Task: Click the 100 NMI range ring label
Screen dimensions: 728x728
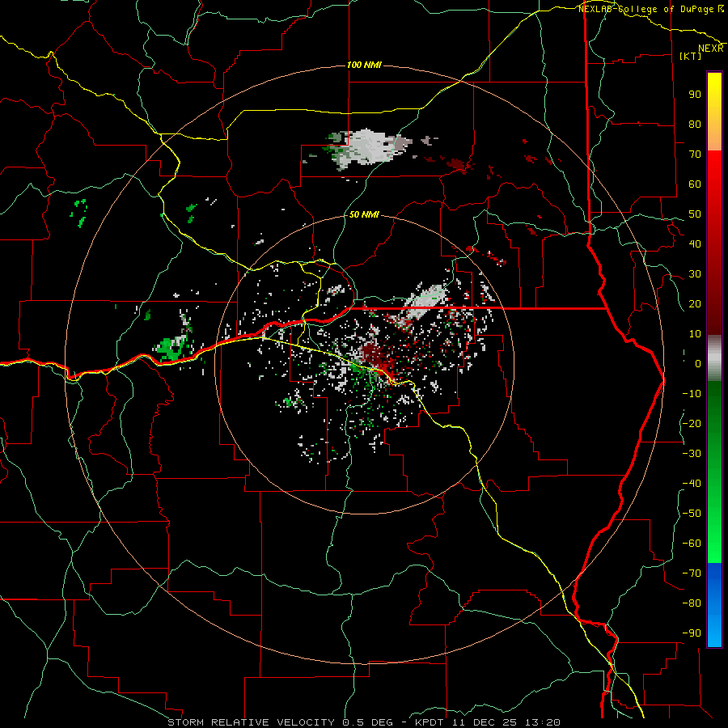Action: pos(365,65)
